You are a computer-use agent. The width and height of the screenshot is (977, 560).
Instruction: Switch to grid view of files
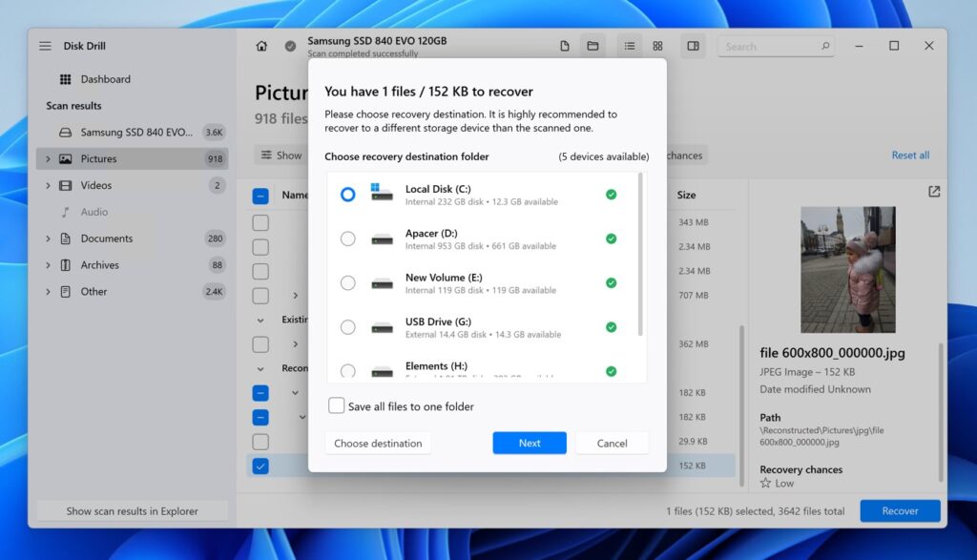[x=657, y=45]
